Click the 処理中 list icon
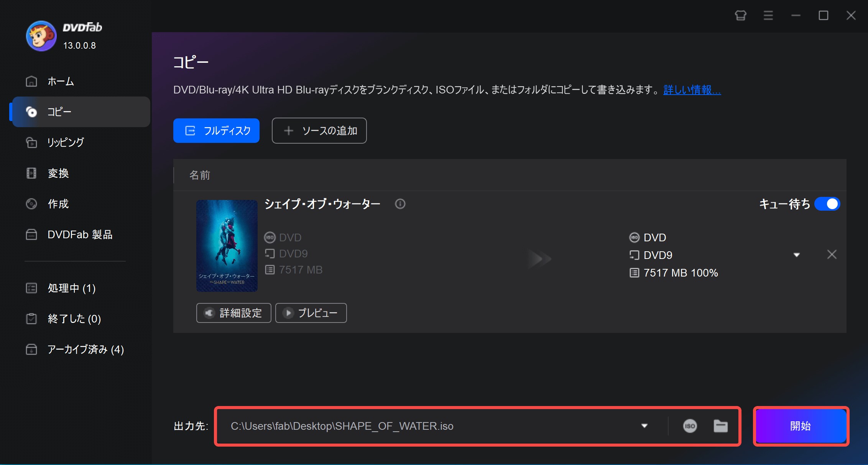This screenshot has height=465, width=868. pyautogui.click(x=31, y=288)
